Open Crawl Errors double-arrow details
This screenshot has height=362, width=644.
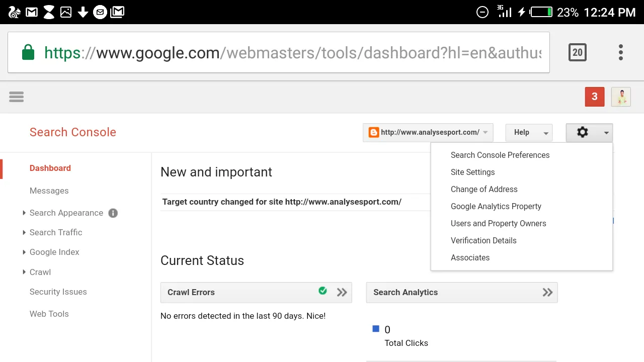(x=342, y=292)
